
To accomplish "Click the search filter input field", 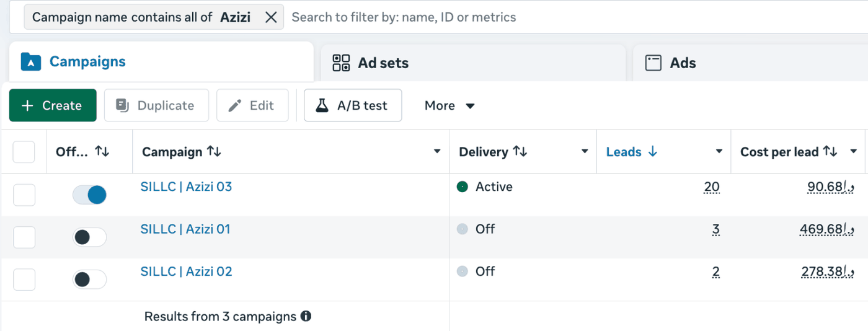I will (577, 17).
